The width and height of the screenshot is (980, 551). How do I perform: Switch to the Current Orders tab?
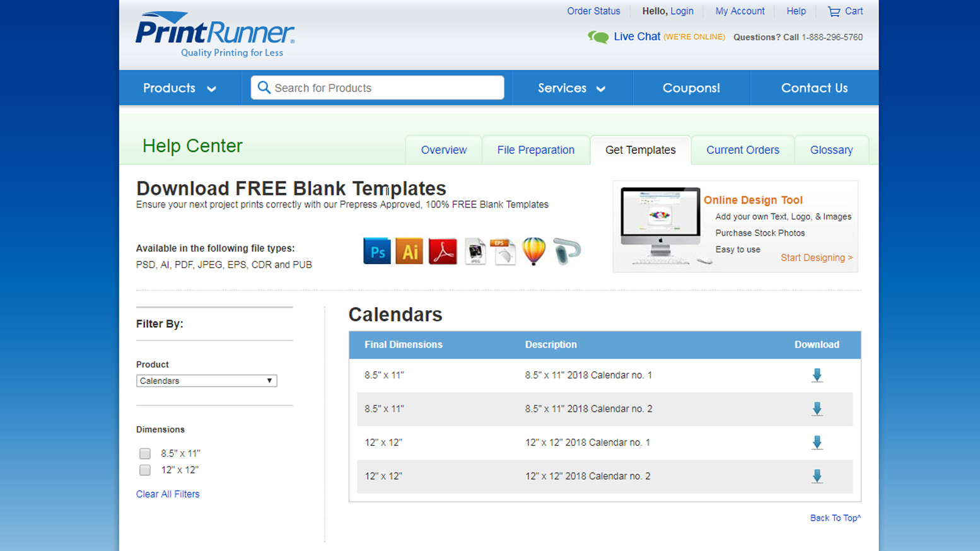click(x=743, y=150)
